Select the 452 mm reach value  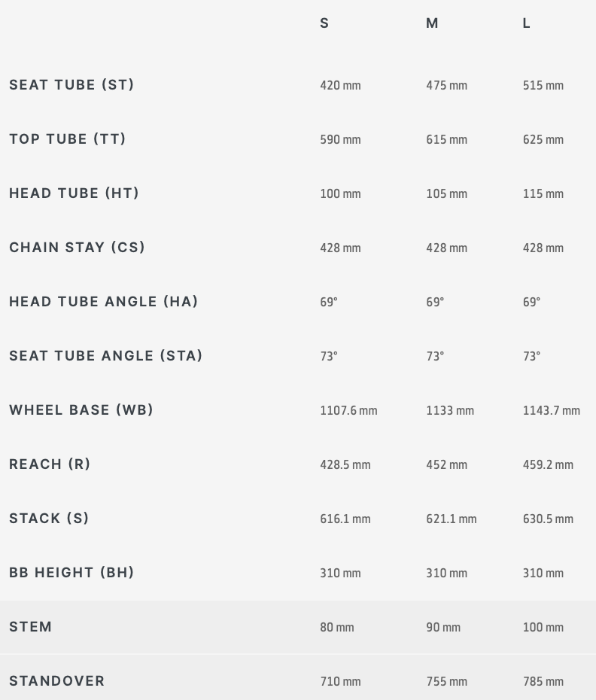coord(446,464)
